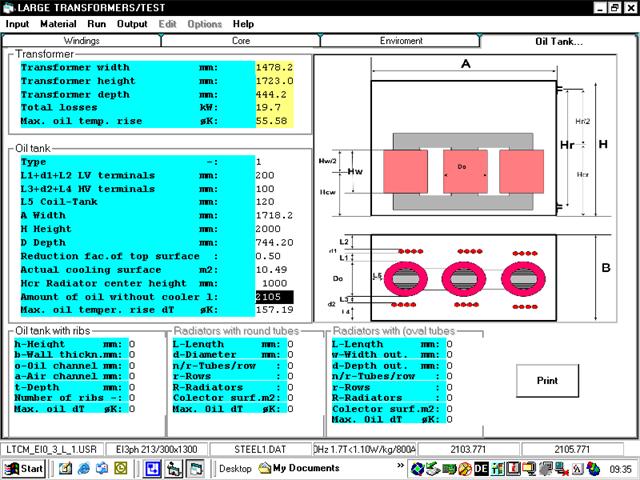The width and height of the screenshot is (640, 480).
Task: Click the active third taskbar window button
Action: (x=195, y=468)
